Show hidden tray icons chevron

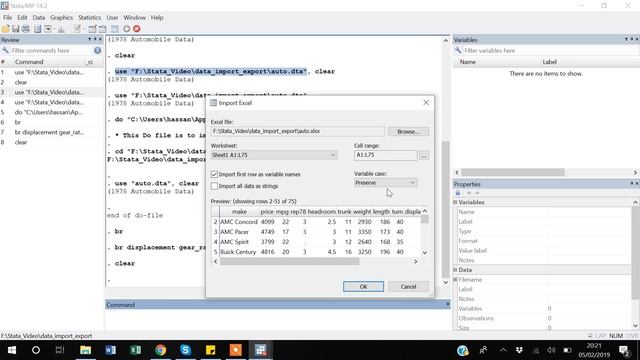pos(503,350)
